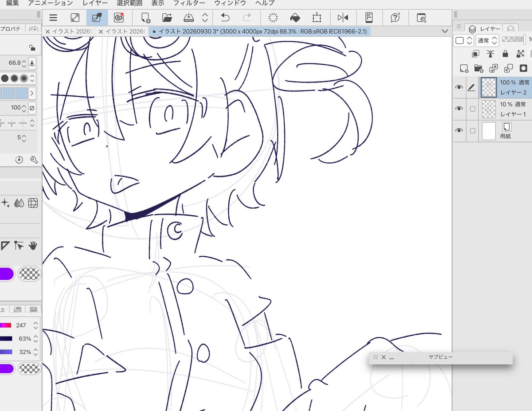
Task: Toggle clip to layer below icon
Action: tap(476, 54)
